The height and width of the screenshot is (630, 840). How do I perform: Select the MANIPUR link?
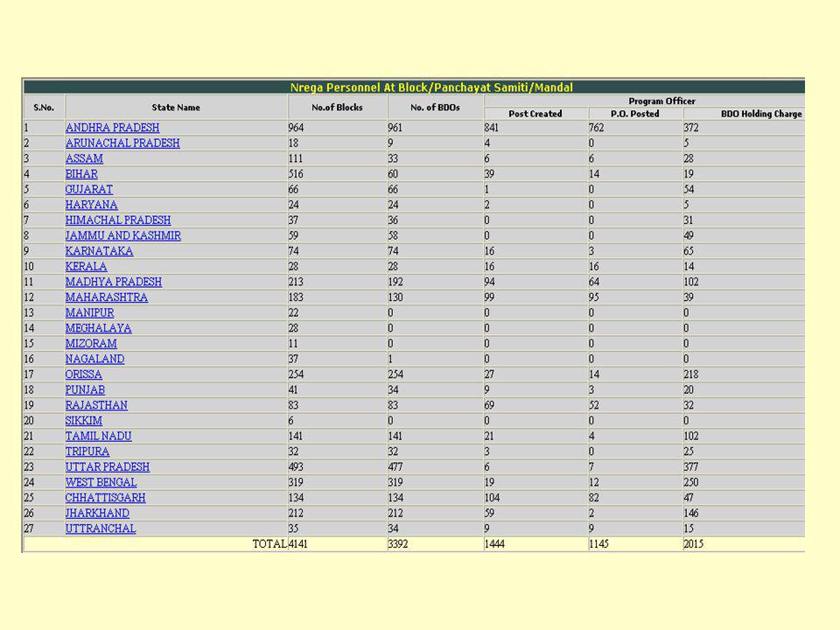[x=89, y=313]
